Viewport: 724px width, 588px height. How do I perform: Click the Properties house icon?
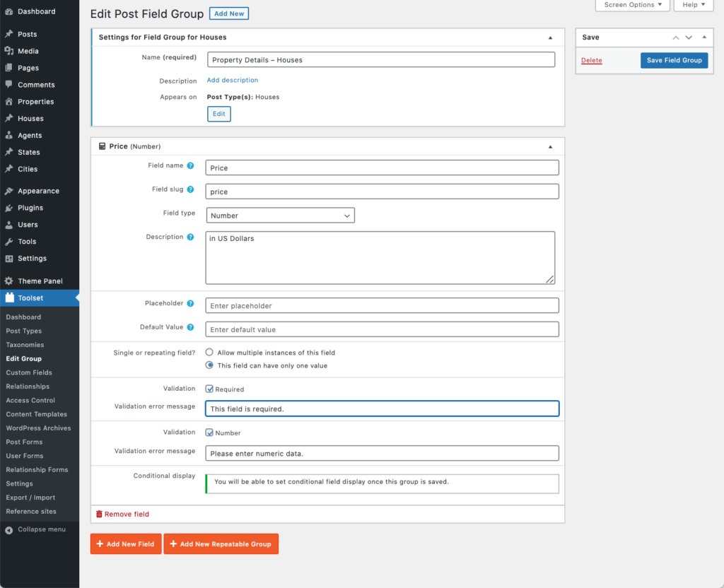[8, 102]
